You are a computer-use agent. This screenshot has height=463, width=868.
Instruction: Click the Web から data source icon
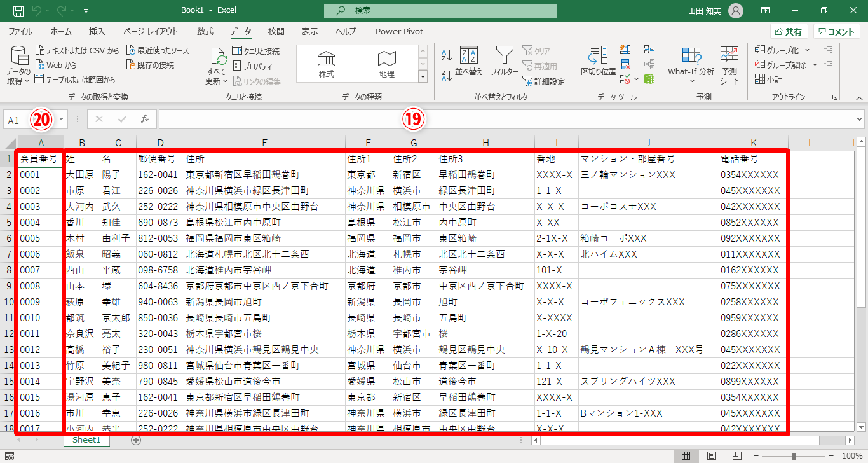pyautogui.click(x=40, y=65)
